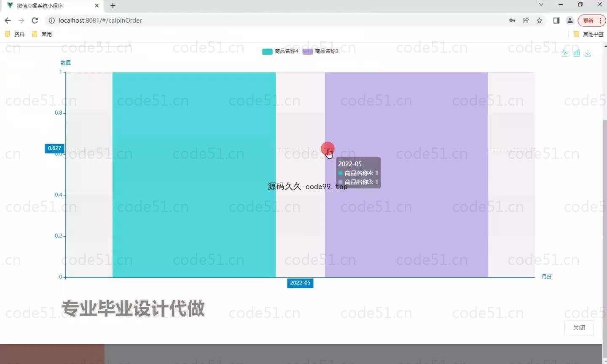
Task: Go forward in browser history
Action: tap(21, 20)
